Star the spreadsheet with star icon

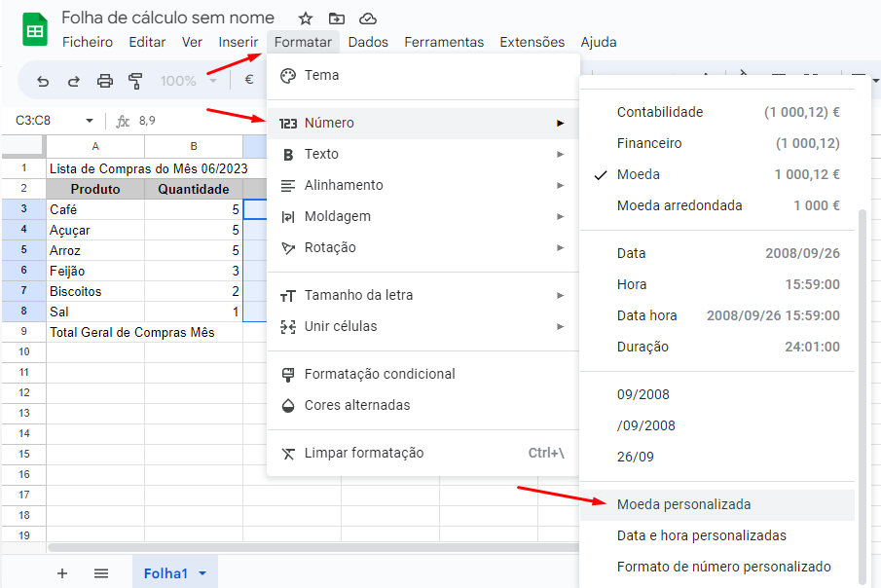(x=306, y=18)
